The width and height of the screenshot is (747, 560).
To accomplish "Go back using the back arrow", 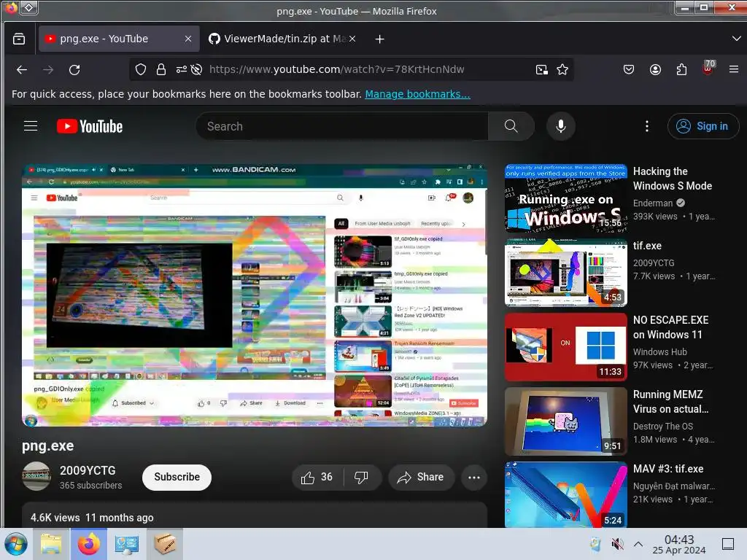I will (21, 69).
